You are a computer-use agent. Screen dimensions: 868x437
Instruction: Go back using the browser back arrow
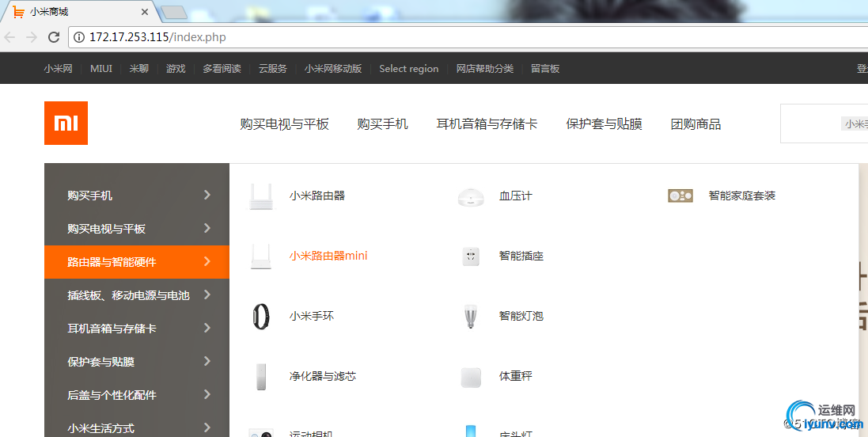[x=10, y=37]
